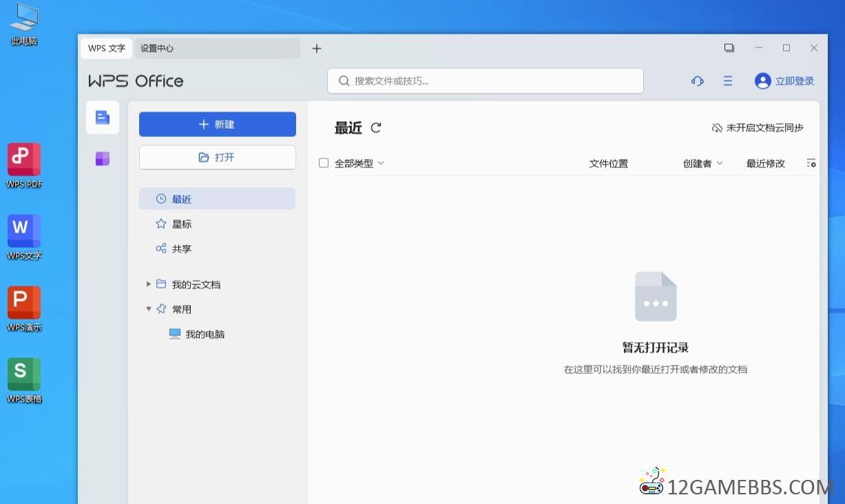Tick the select-all checkbox by 全部类型
The width and height of the screenshot is (845, 504).
(324, 163)
